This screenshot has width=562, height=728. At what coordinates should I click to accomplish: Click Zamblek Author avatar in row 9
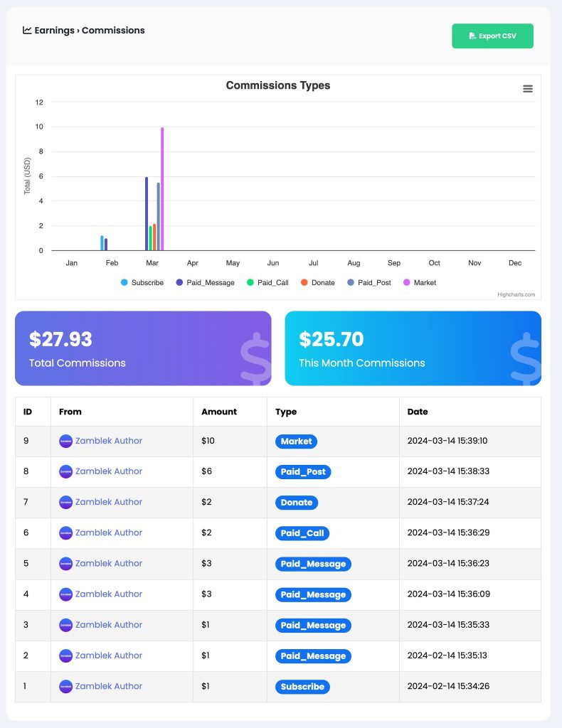coord(66,441)
